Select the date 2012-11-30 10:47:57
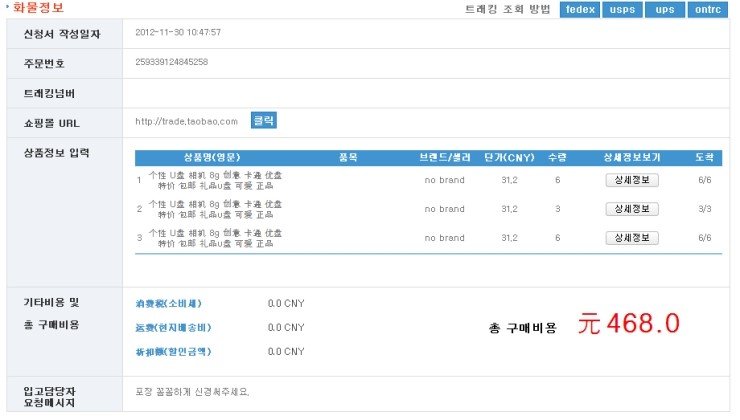 pos(178,32)
